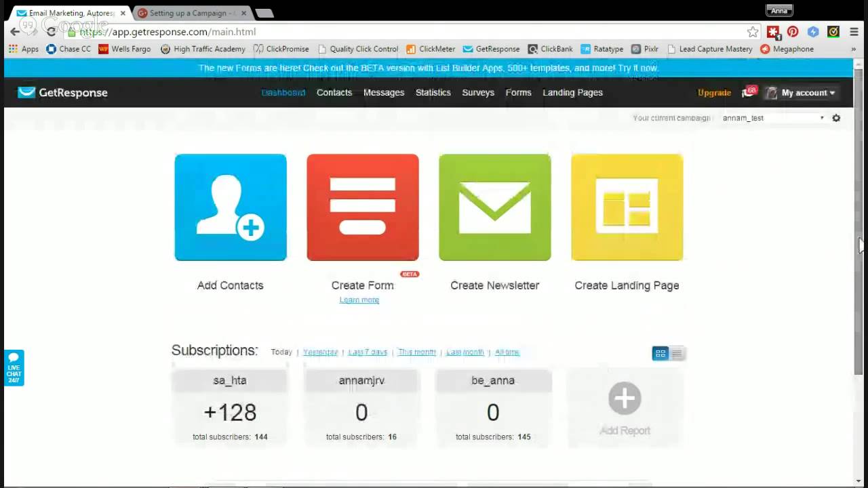Open the ClickPromise bookmark
This screenshot has height=488, width=868.
tap(281, 49)
